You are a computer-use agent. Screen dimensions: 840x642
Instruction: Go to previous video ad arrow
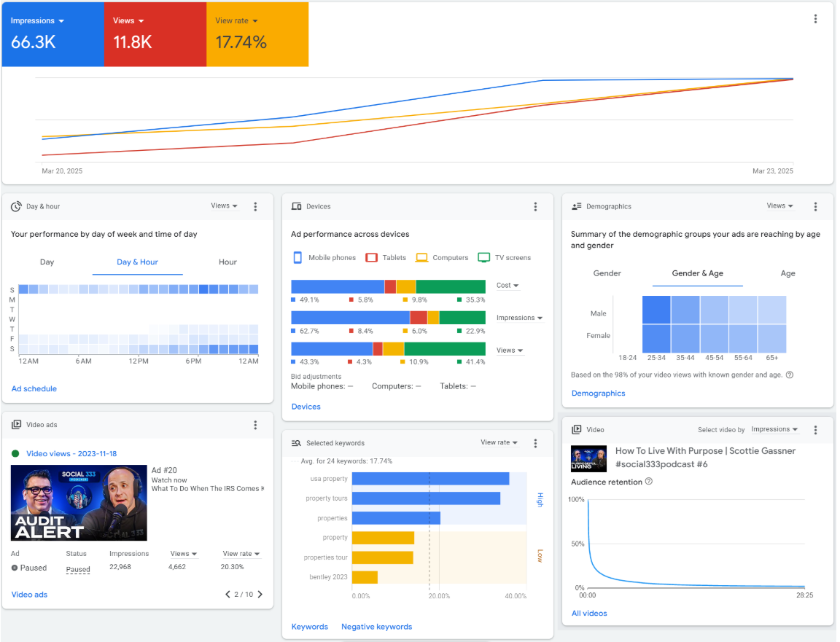(x=227, y=595)
